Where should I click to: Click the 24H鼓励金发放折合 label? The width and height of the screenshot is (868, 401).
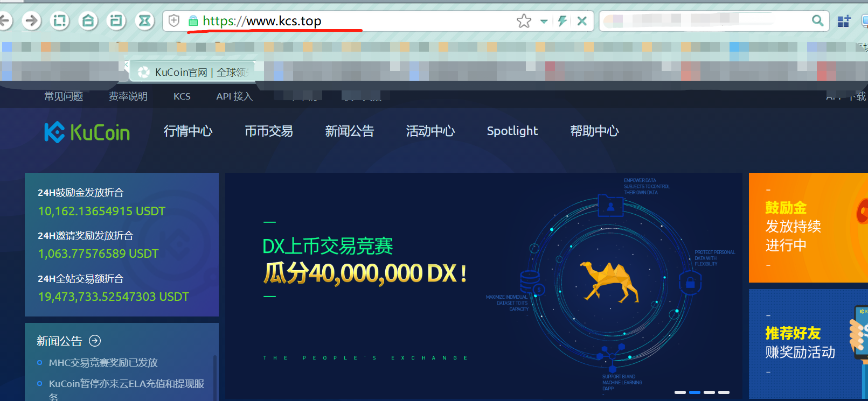[81, 193]
